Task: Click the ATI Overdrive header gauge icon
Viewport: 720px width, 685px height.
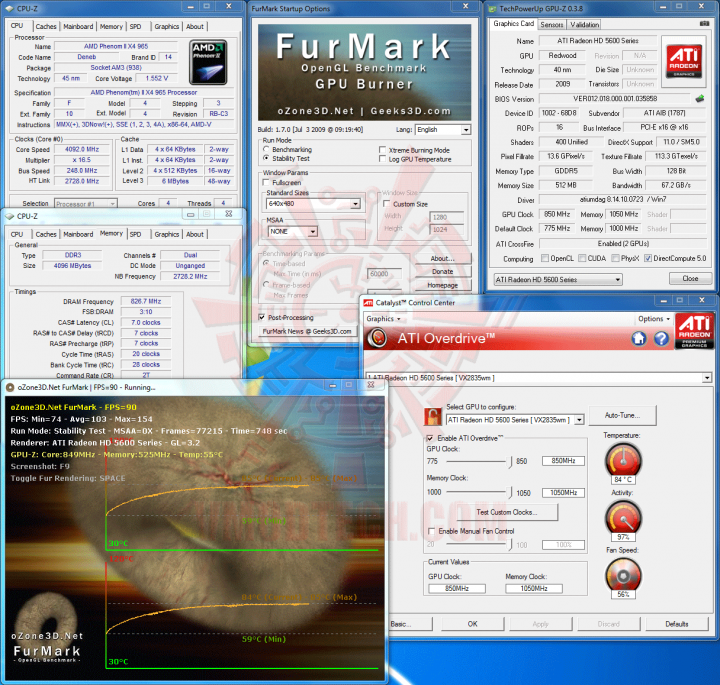Action: coord(378,338)
